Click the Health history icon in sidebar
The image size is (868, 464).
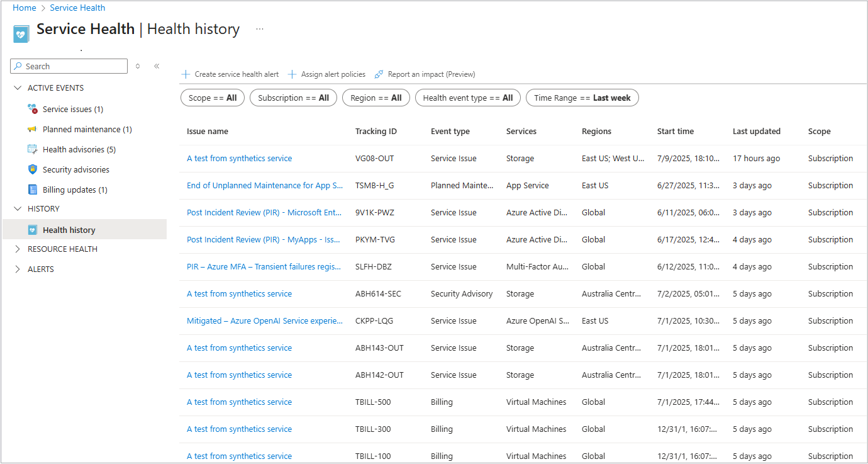(33, 230)
